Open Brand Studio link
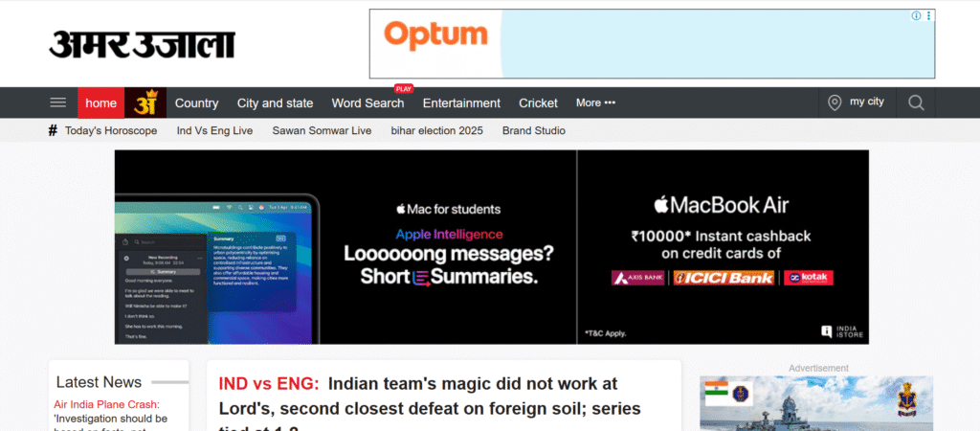The height and width of the screenshot is (431, 980). pos(534,131)
